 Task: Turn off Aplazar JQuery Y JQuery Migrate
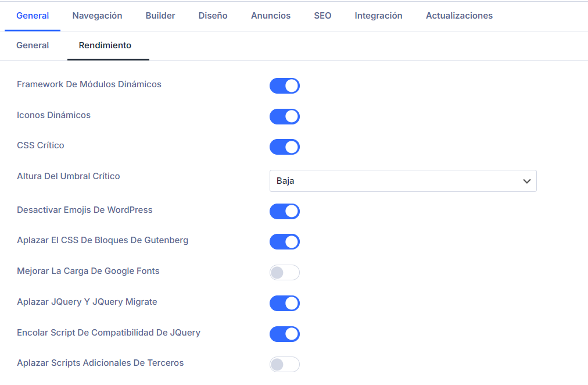tap(285, 303)
